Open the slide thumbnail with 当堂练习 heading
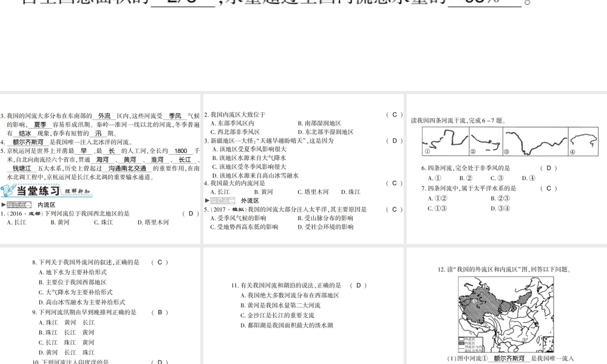Viewport: 607px width, 364px height. 100,169
